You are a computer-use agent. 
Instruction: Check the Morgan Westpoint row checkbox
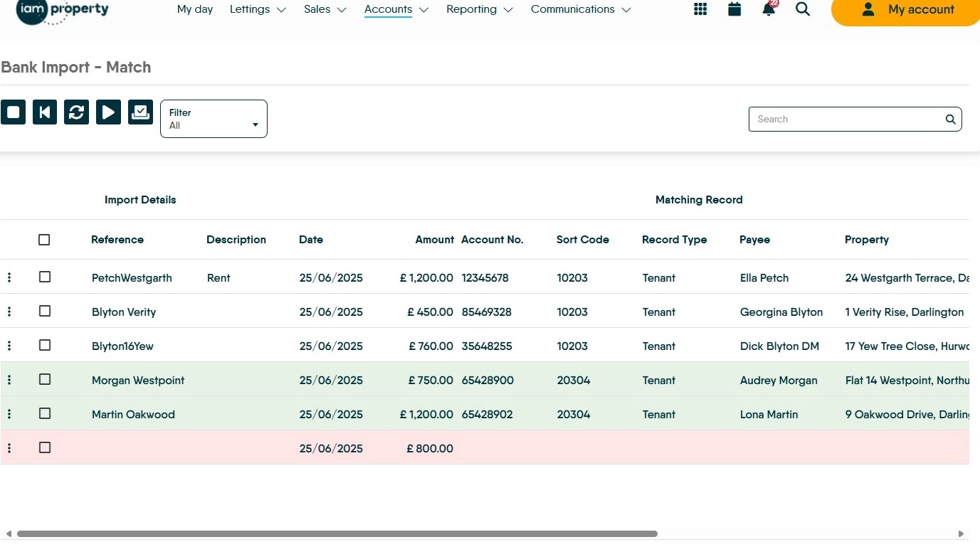tap(45, 379)
